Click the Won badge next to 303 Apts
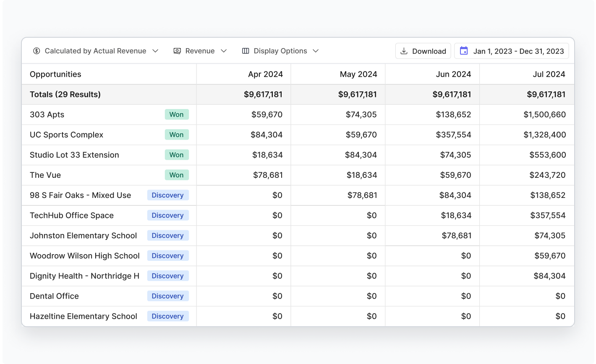Screen dimensions: 596x364 [177, 114]
